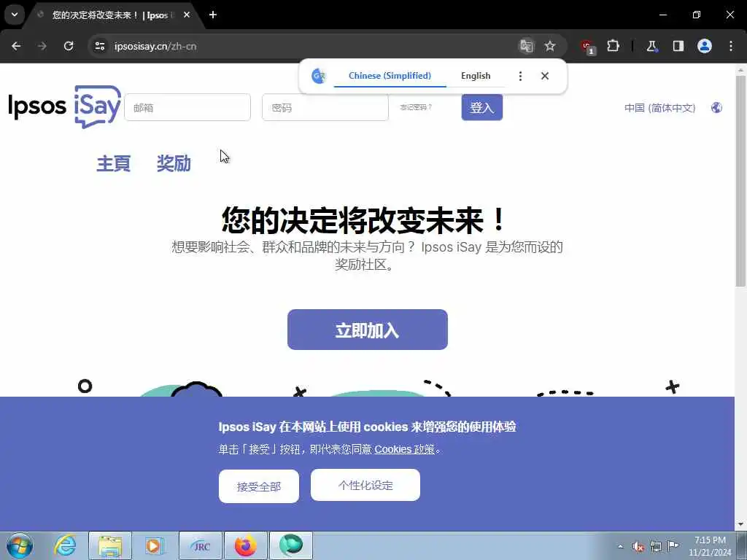Viewport: 747px width, 560px height.
Task: Open the 主頁 home menu item
Action: (113, 163)
